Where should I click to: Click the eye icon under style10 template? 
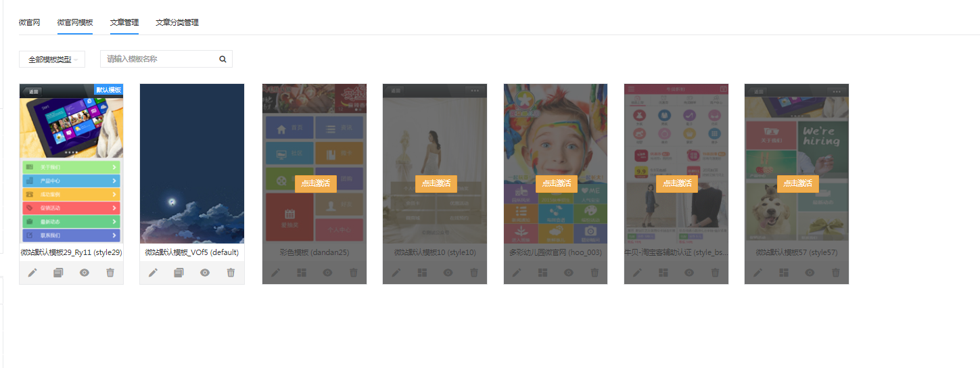pyautogui.click(x=448, y=273)
